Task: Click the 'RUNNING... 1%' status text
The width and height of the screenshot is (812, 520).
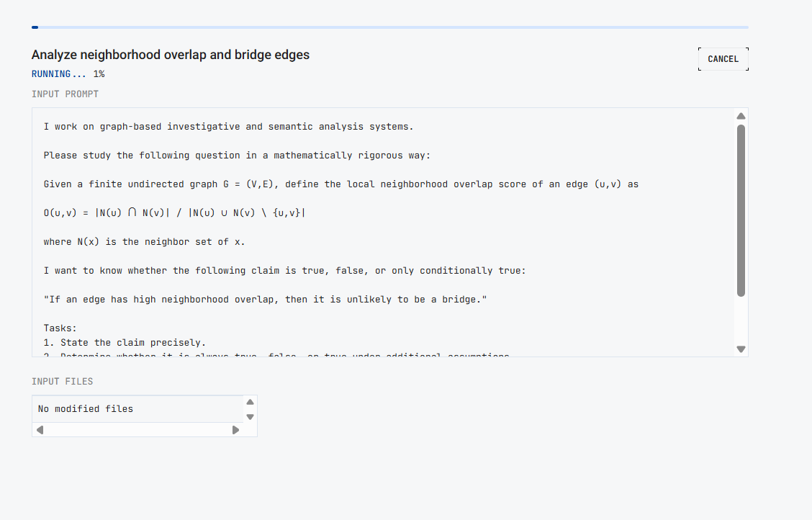Action: pyautogui.click(x=68, y=74)
